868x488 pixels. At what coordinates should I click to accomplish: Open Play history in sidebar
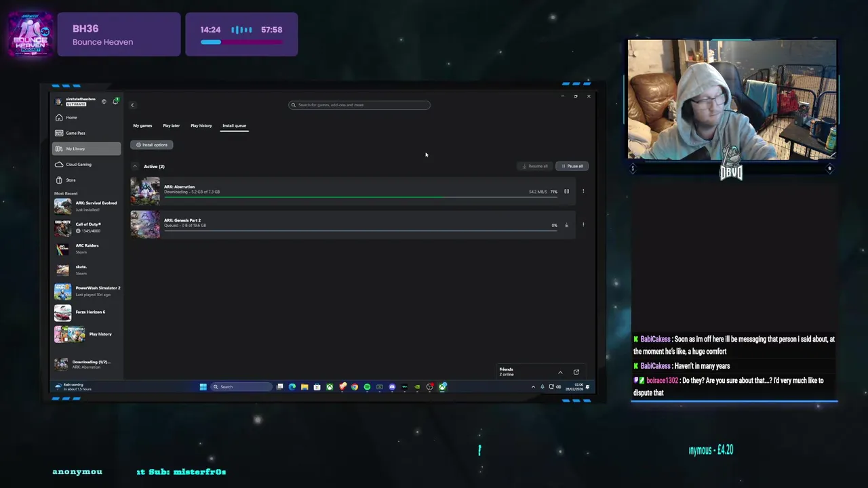(87, 334)
